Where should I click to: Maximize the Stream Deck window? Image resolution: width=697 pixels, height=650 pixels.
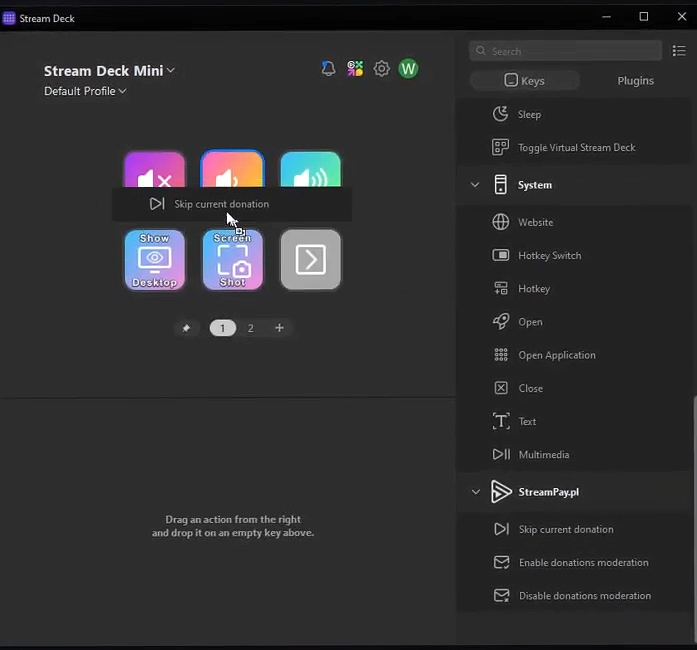644,17
